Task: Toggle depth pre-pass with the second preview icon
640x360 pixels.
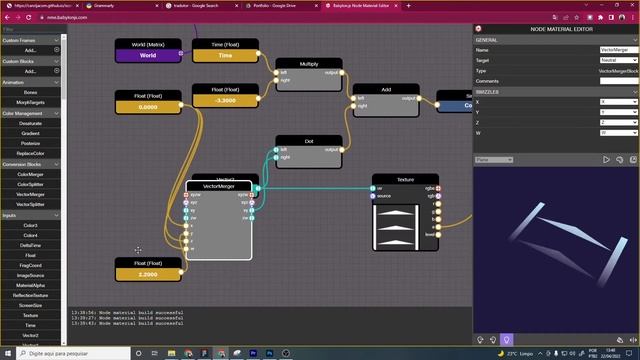Action: click(493, 340)
